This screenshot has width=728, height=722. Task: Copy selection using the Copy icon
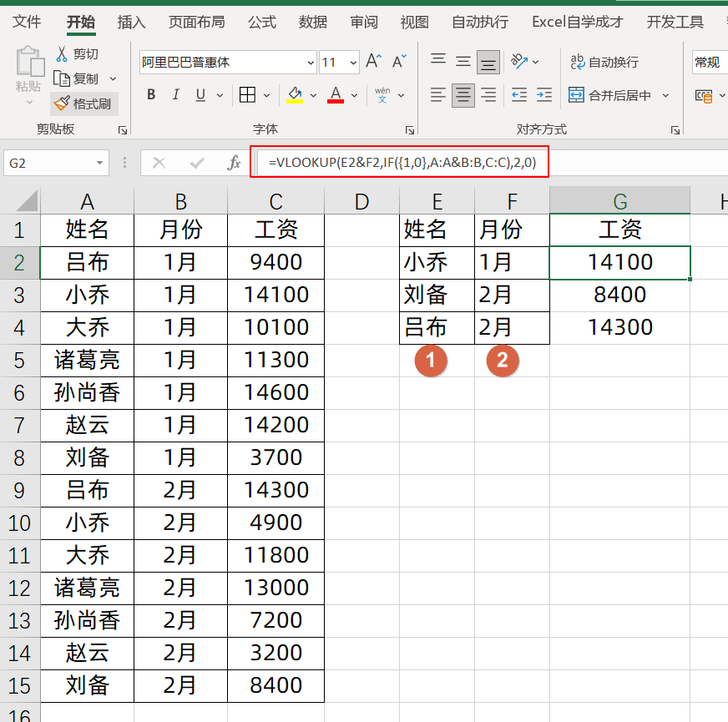click(x=61, y=78)
